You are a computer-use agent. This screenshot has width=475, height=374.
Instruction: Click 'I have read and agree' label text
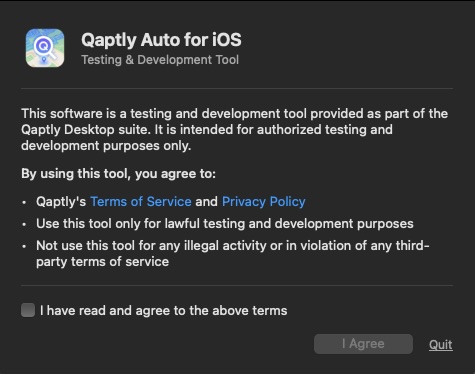tap(164, 311)
